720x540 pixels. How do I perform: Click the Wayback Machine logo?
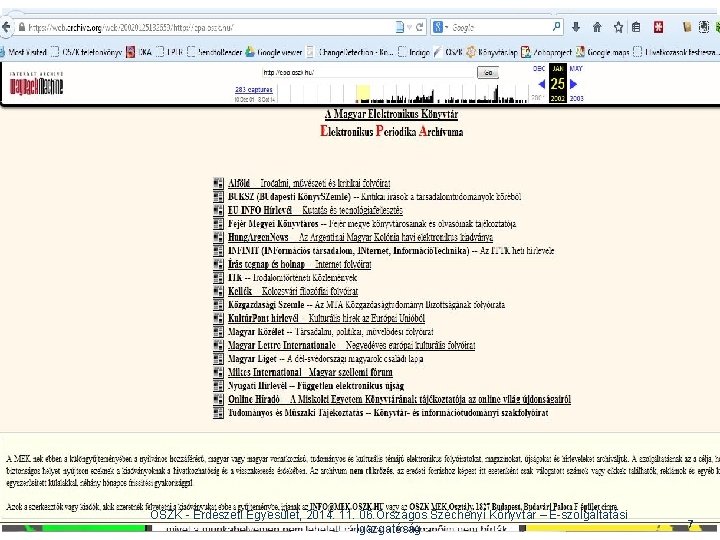click(36, 84)
